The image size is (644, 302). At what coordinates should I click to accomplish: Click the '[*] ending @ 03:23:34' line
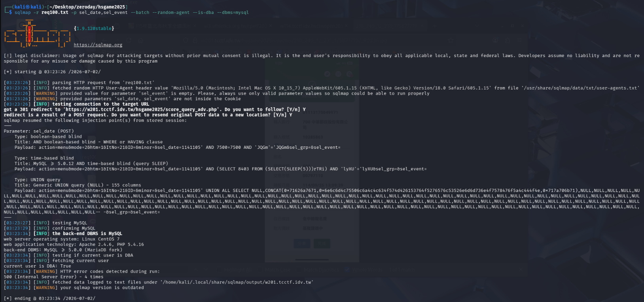[x=49, y=298]
